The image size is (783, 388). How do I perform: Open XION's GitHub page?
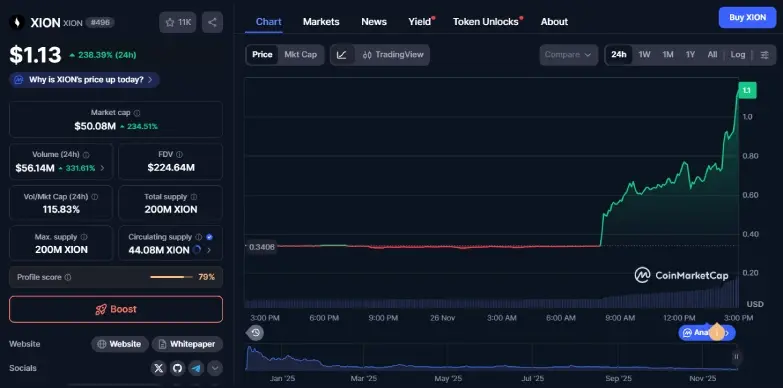(x=177, y=369)
